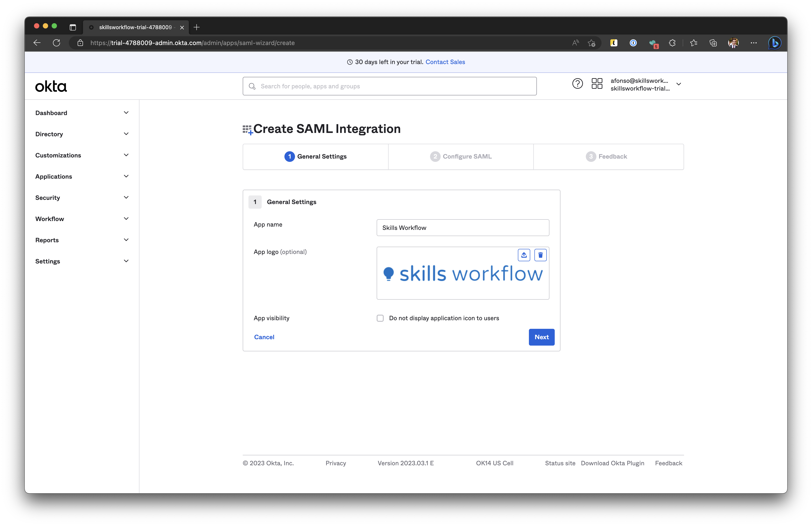812x526 pixels.
Task: Click the Next button
Action: click(541, 337)
